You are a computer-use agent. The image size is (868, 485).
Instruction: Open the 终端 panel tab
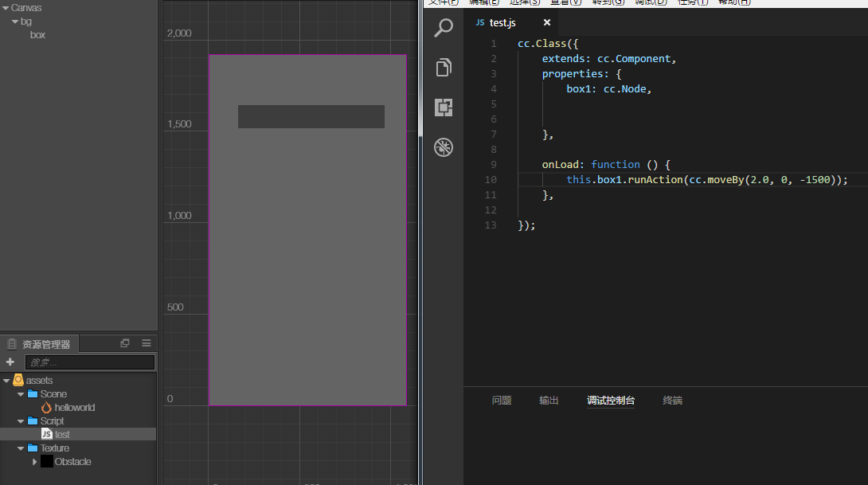673,401
